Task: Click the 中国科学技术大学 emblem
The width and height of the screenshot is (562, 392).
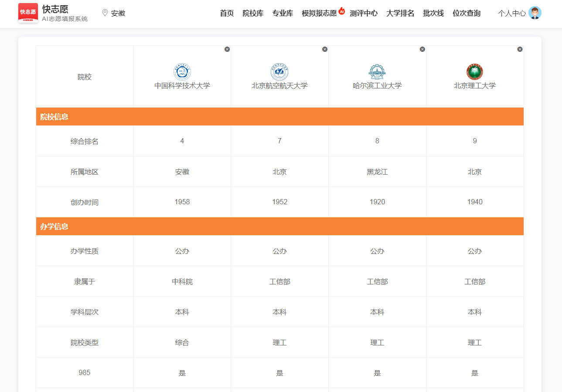Action: coord(182,72)
